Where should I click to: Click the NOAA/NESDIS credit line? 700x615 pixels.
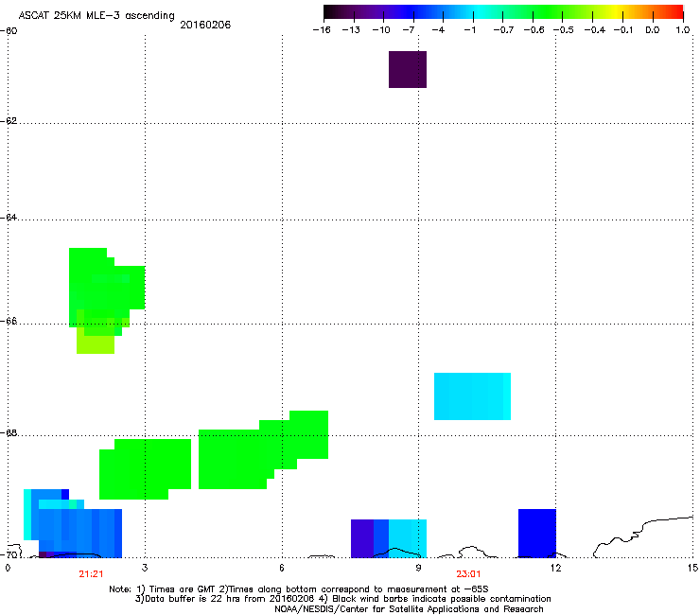[x=409, y=609]
